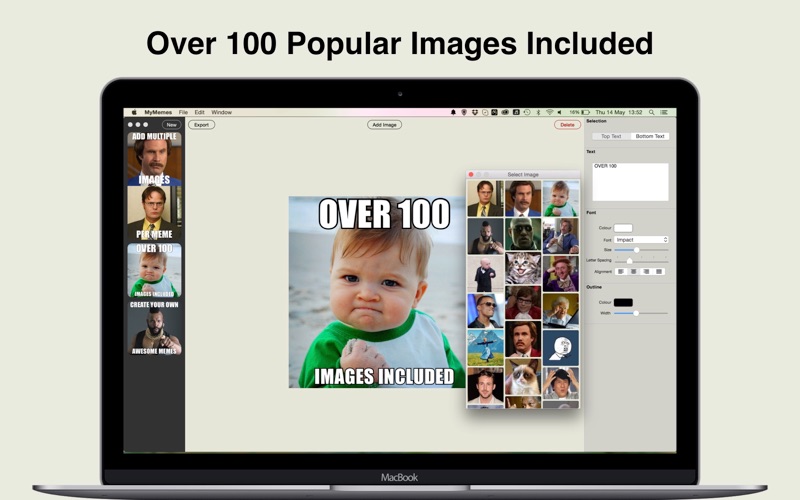Pick the glasses man in mustard shirt image
Viewport: 800px width, 500px height.
click(485, 198)
